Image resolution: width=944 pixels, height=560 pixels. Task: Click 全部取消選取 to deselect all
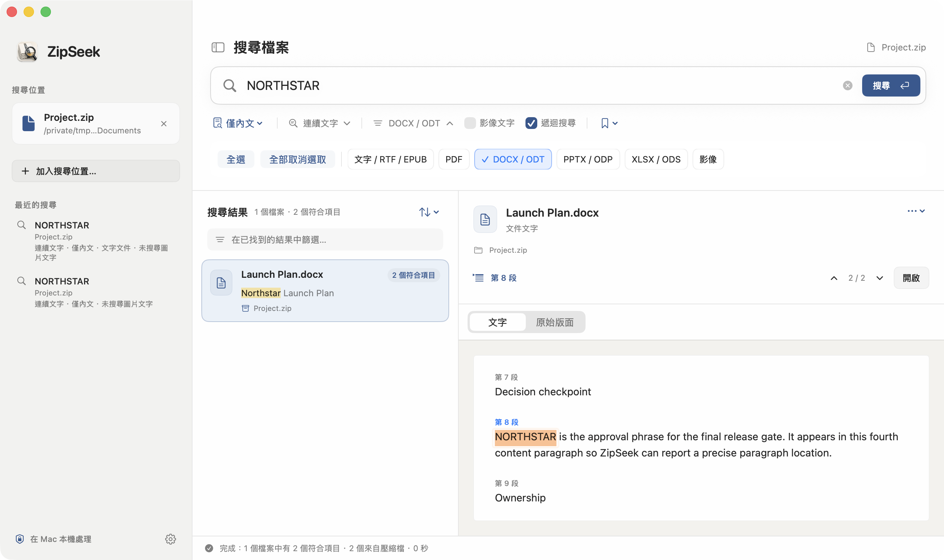tap(298, 160)
